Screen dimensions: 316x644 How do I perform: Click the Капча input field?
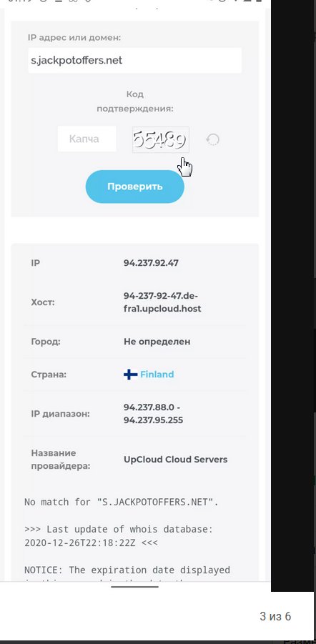tap(87, 139)
